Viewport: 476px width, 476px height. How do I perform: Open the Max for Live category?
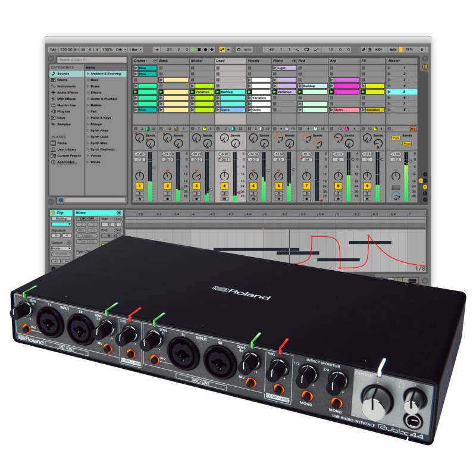[67, 105]
